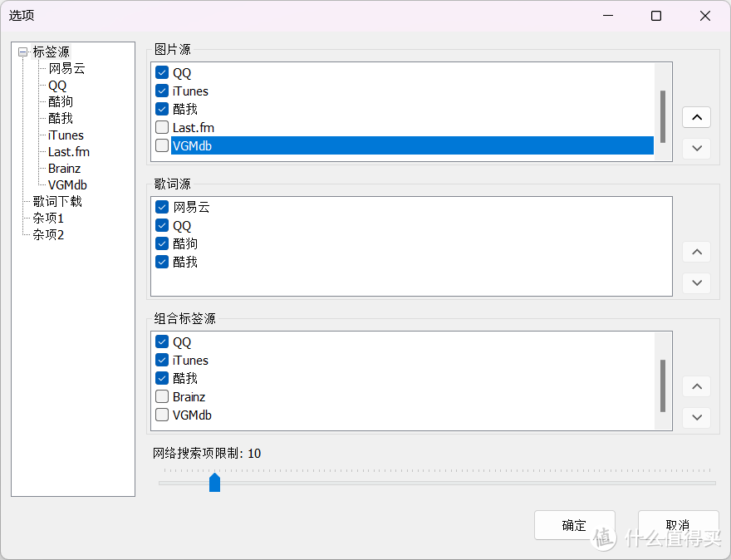This screenshot has width=731, height=560.
Task: Select 歌词下载 in the left sidebar tree
Action: [56, 201]
